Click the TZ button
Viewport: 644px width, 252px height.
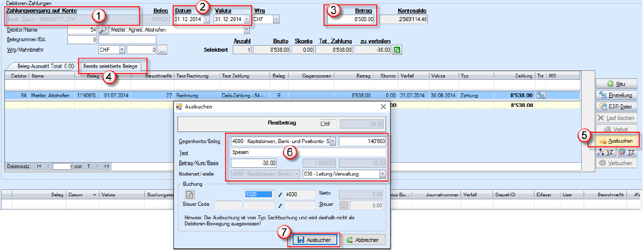[x=626, y=152]
